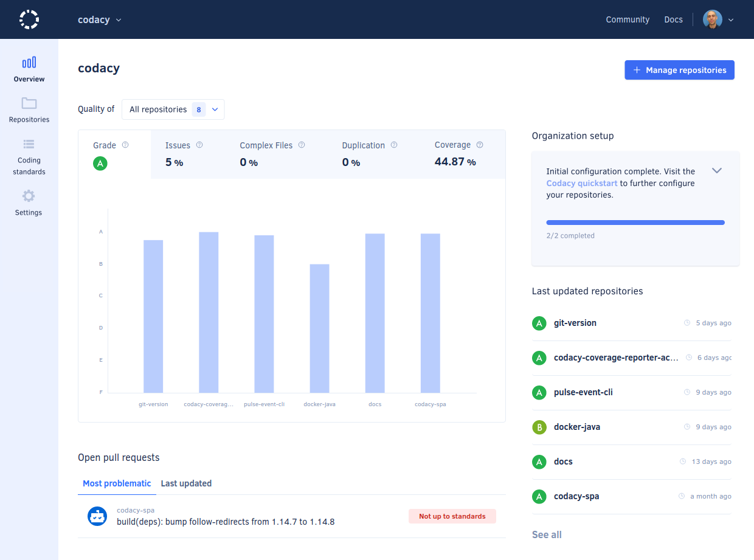Click the codacy-coverage bar in the chart
754x560 pixels.
tap(209, 313)
